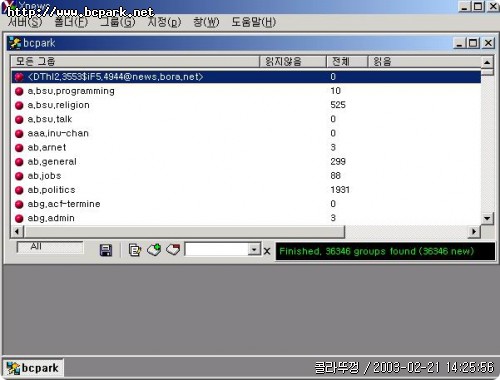Image resolution: width=500 pixels, height=380 pixels.
Task: Click the filter text input field
Action: [x=217, y=249]
